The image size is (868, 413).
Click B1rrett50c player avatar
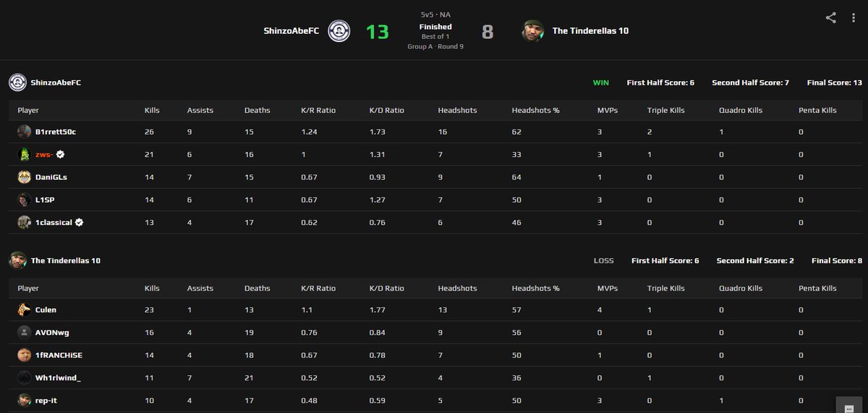tap(25, 132)
